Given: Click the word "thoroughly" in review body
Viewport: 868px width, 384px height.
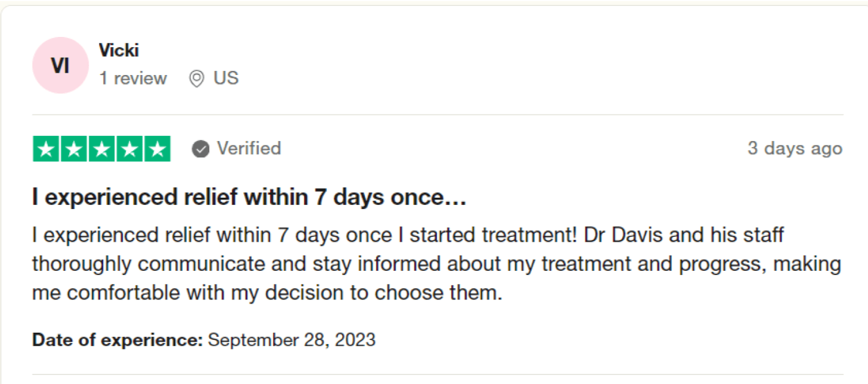Looking at the screenshot, I should coord(82,264).
